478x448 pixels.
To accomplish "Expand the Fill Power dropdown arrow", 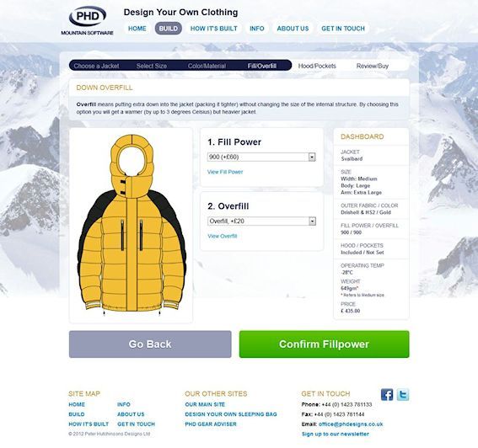I will pyautogui.click(x=312, y=157).
